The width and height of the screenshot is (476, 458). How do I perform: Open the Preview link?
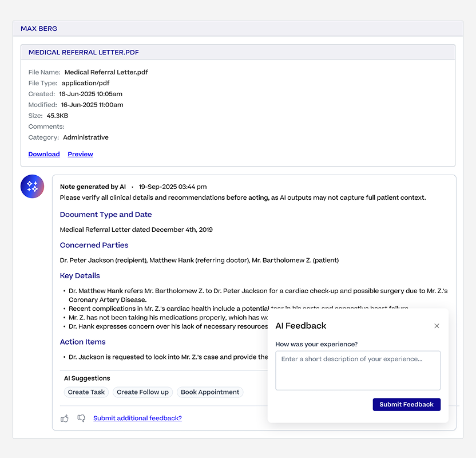pyautogui.click(x=80, y=154)
